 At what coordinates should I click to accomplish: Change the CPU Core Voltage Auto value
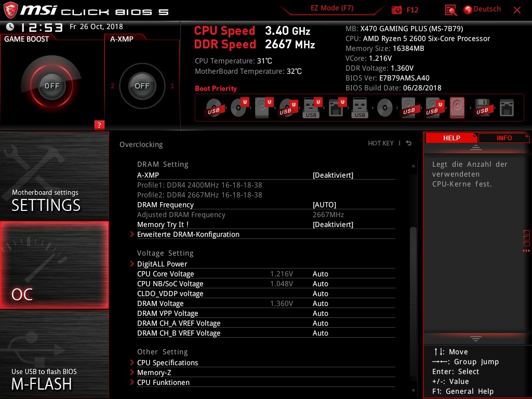coord(320,274)
